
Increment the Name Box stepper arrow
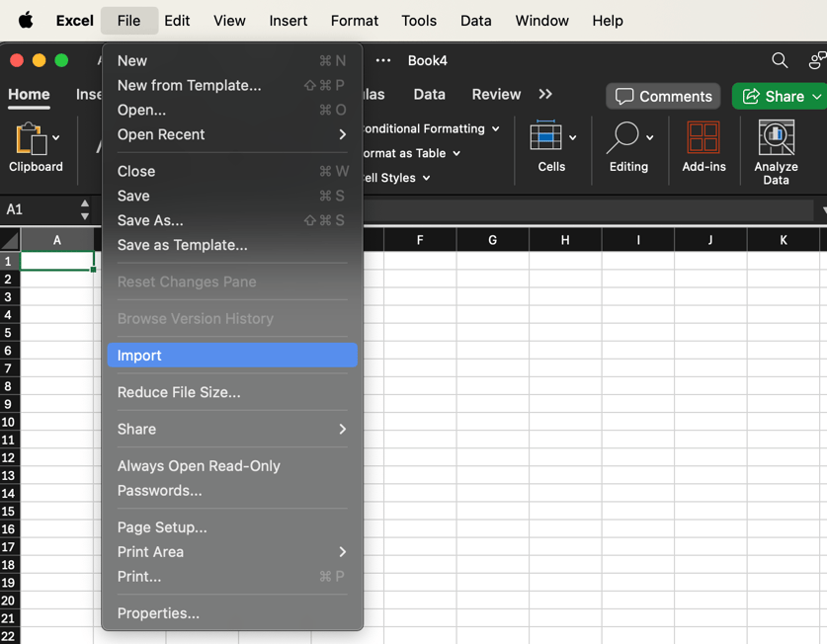coord(85,203)
